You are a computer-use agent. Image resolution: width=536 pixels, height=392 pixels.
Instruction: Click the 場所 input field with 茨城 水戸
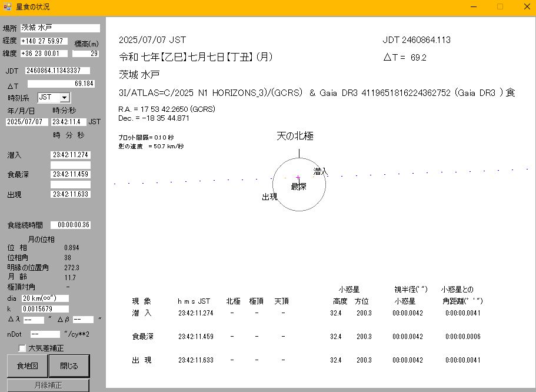point(61,28)
